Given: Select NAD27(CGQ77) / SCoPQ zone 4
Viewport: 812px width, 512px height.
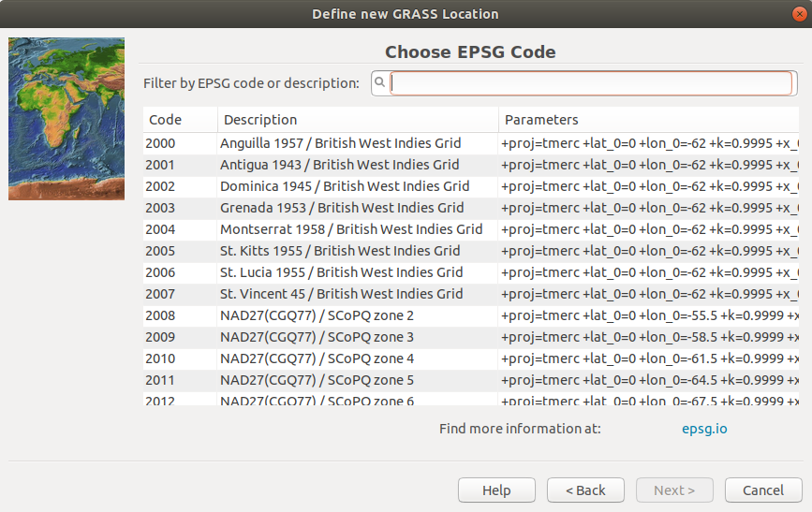Looking at the screenshot, I should 358,358.
